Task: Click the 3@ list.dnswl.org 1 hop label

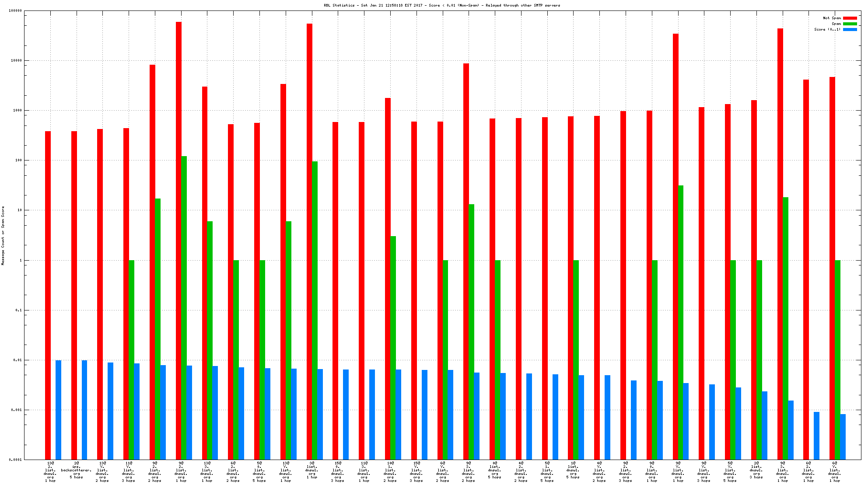Action: [x=312, y=470]
